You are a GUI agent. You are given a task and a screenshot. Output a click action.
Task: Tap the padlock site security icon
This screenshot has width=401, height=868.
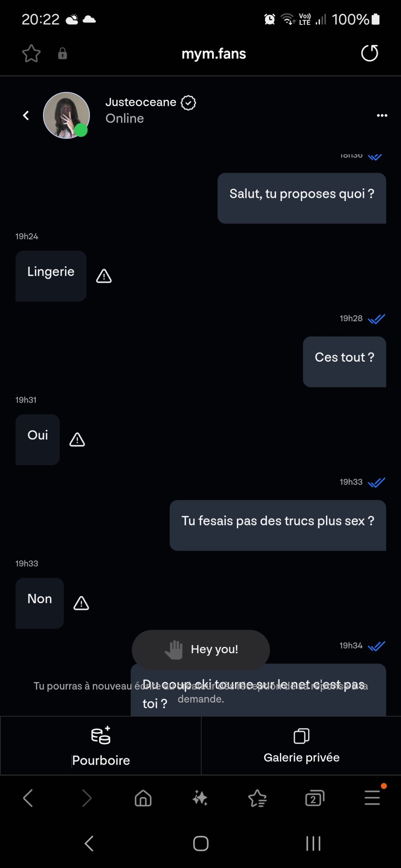(63, 54)
